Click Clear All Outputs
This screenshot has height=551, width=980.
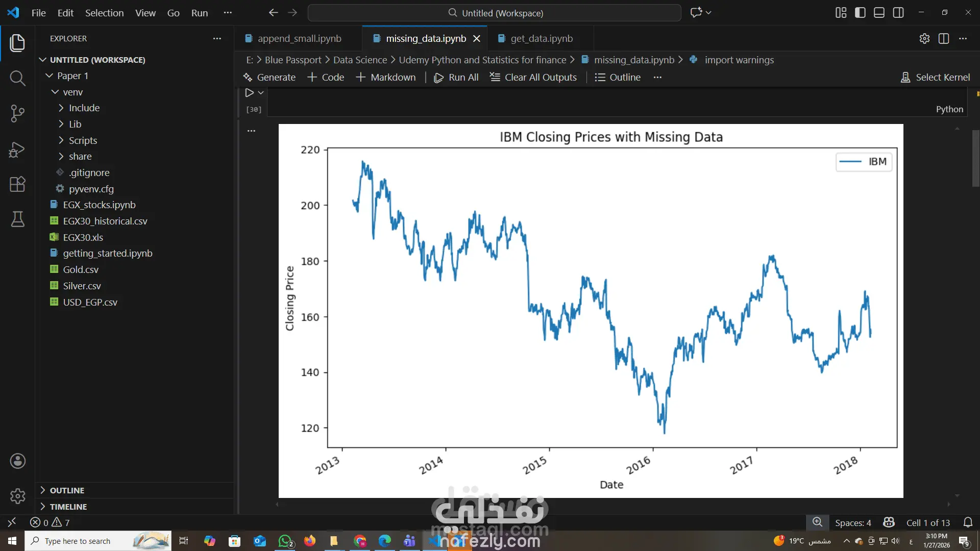click(x=533, y=78)
